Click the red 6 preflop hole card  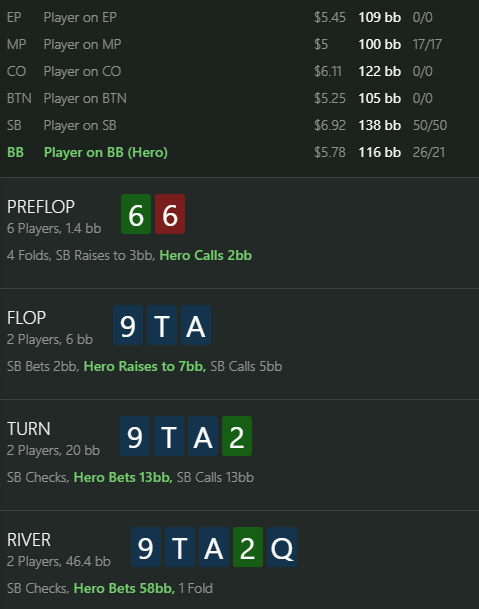(x=170, y=214)
